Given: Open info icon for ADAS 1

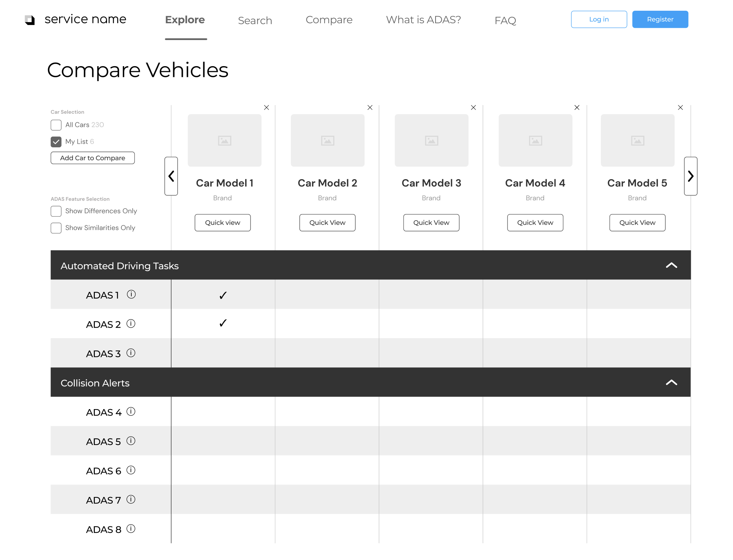Looking at the screenshot, I should (x=131, y=294).
